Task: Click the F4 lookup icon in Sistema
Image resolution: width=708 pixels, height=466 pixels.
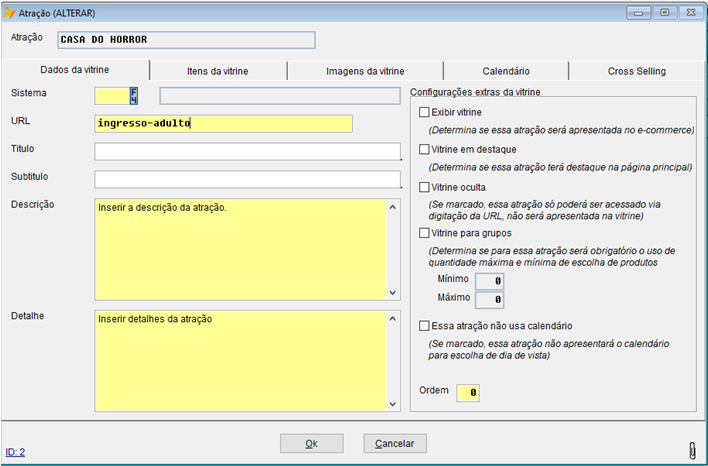Action: [134, 95]
